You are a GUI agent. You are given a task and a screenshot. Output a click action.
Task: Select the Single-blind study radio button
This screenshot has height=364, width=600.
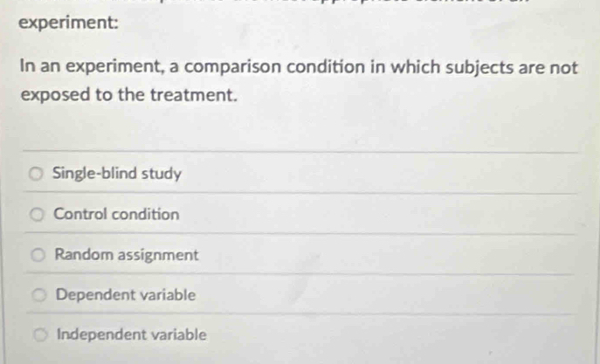pos(36,174)
